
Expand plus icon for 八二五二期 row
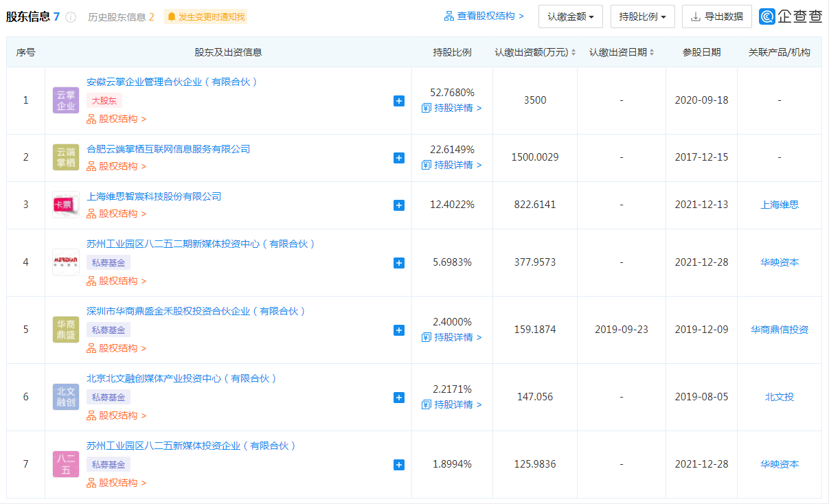point(399,263)
